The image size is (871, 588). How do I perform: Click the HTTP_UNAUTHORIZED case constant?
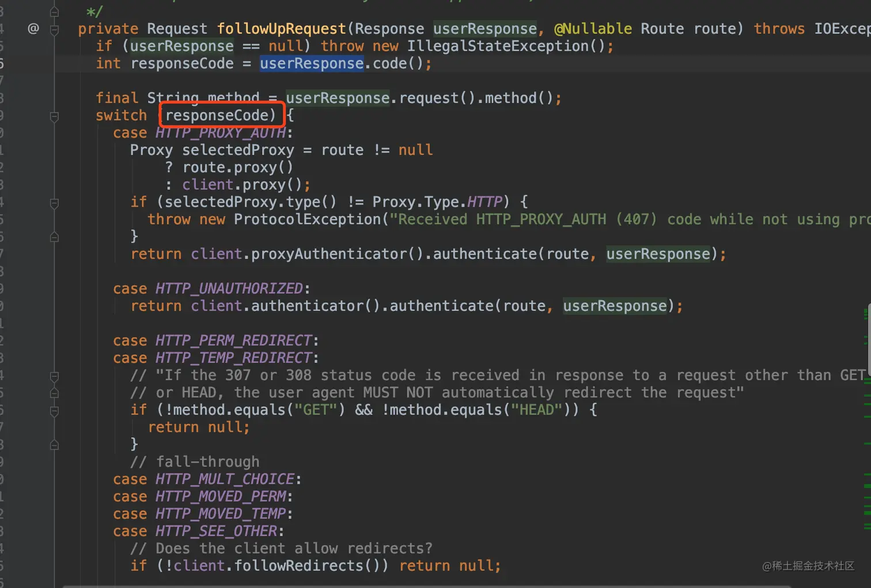coord(229,289)
